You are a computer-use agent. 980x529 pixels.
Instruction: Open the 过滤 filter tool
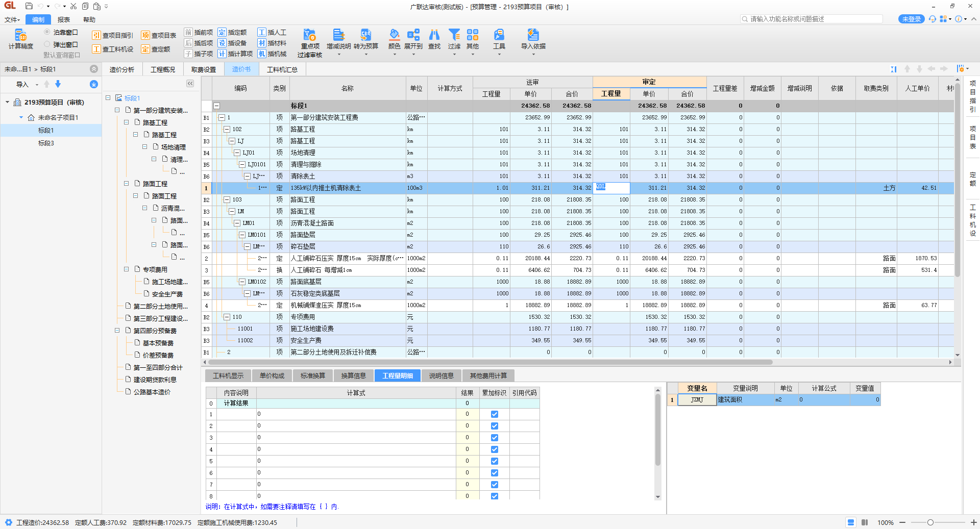454,41
